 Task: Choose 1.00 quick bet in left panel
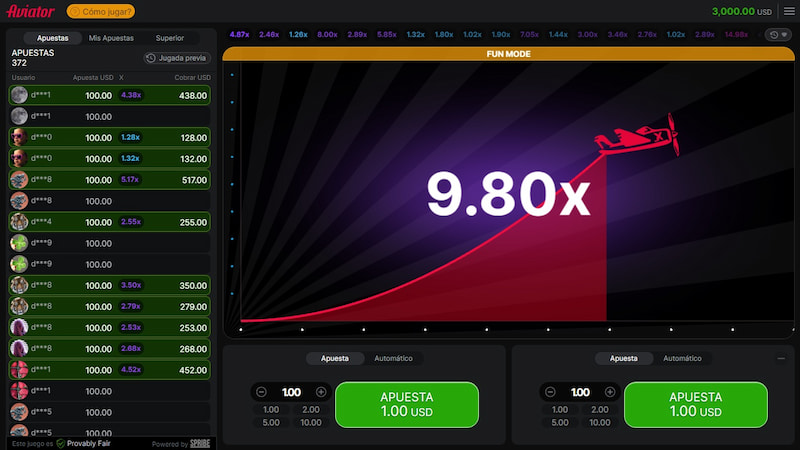click(271, 409)
